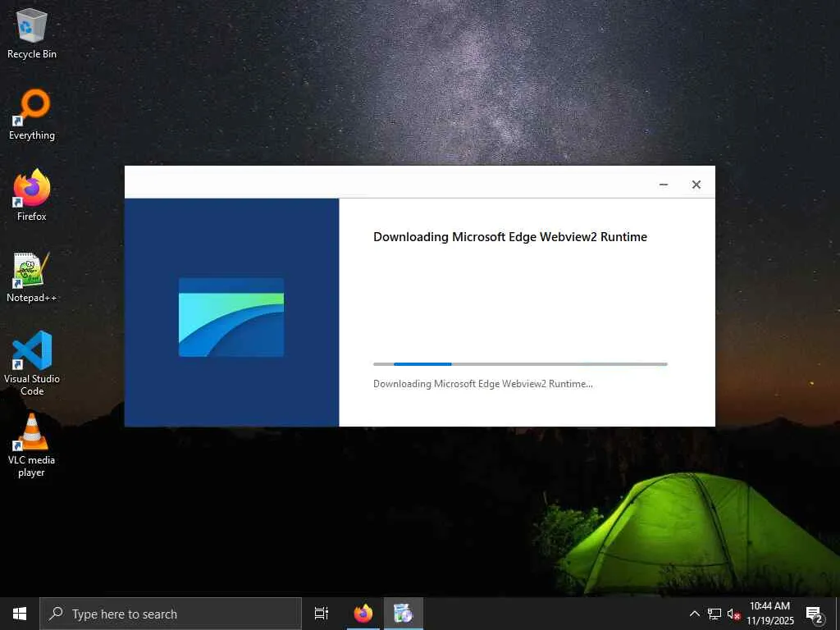The image size is (840, 630).
Task: Click the 'Type here to search' box
Action: [171, 614]
